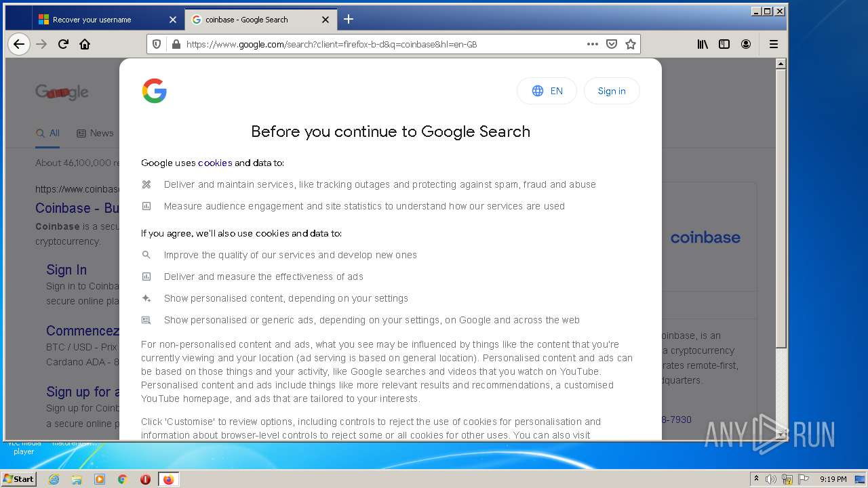Screen dimensions: 868x488
Task: Open the Firefox account icon
Action: click(746, 44)
